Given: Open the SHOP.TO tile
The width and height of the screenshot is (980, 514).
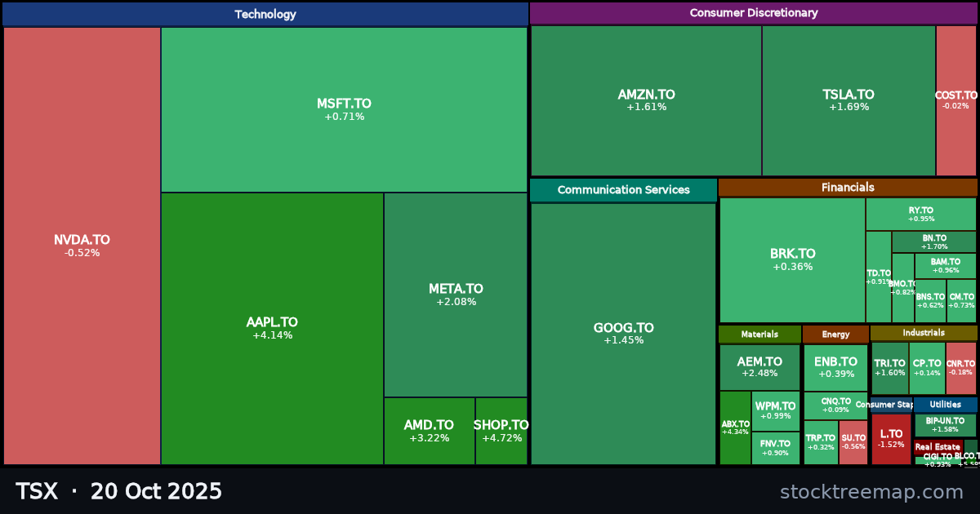Looking at the screenshot, I should click(x=501, y=431).
